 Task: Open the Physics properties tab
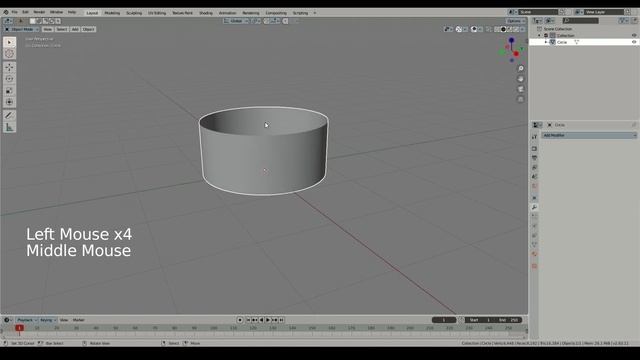click(534, 226)
